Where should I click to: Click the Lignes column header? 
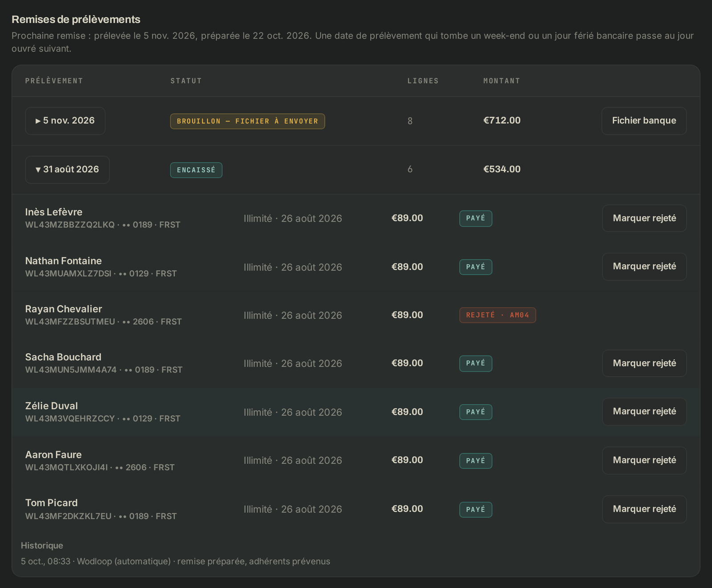(x=423, y=81)
